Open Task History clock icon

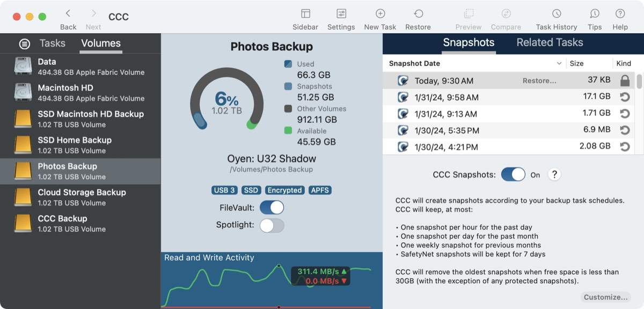557,14
